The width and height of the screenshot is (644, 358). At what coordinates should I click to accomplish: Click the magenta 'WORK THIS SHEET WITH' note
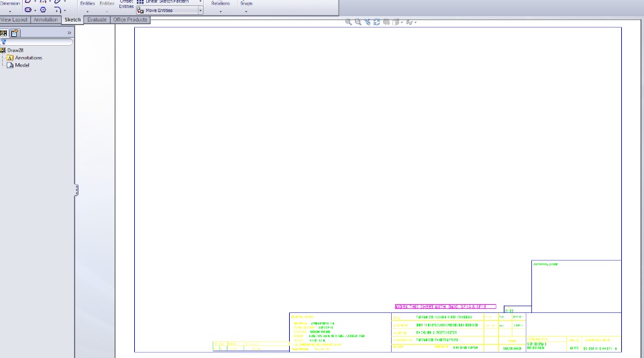(x=445, y=307)
